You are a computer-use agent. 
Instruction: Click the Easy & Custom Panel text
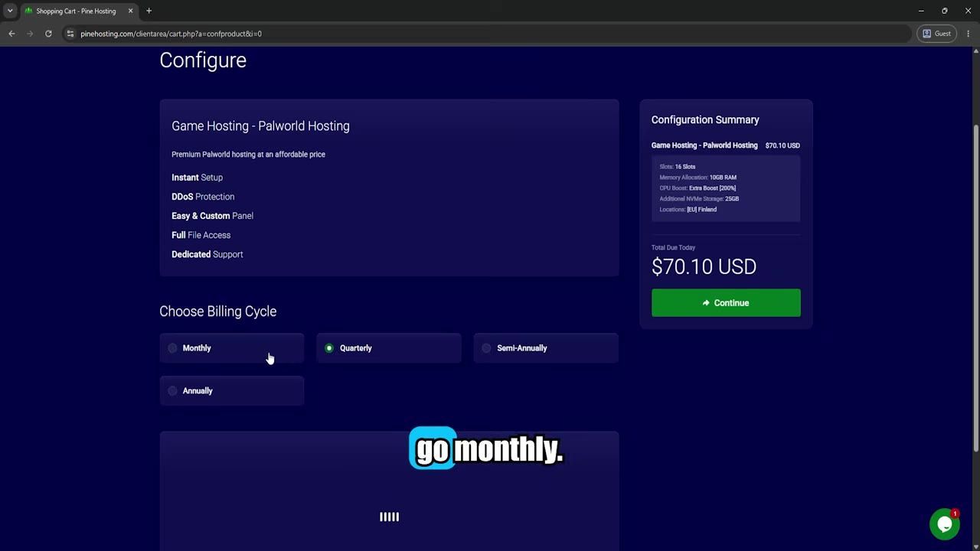point(212,216)
